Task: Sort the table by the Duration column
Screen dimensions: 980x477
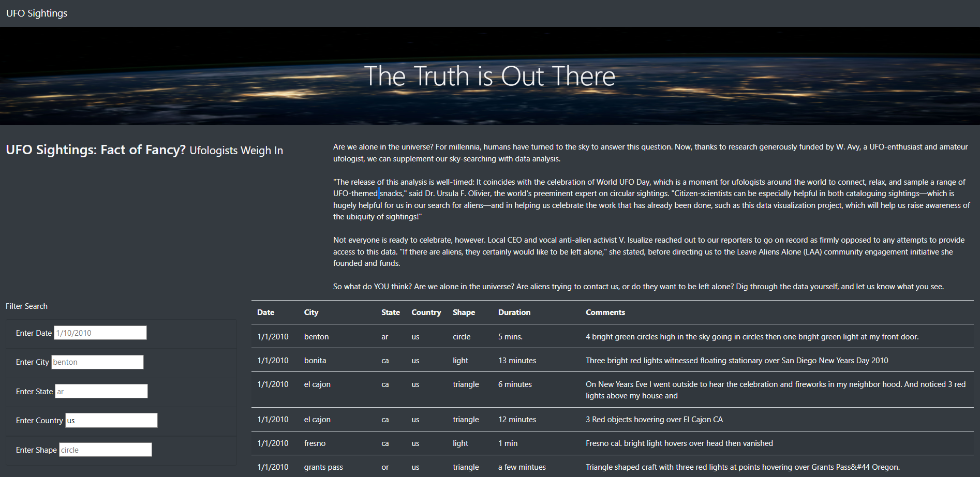Action: coord(514,312)
